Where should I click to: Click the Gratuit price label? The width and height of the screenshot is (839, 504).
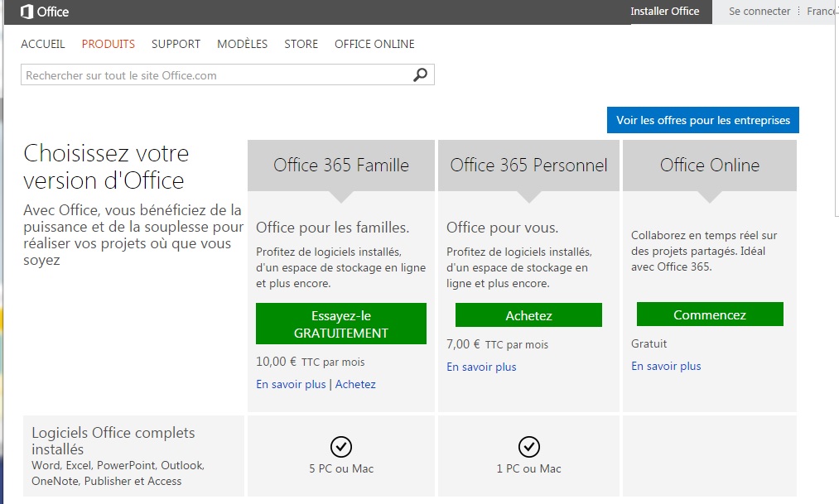pos(649,343)
